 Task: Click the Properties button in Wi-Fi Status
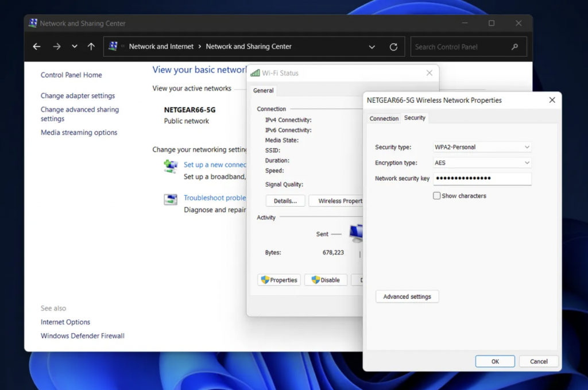pos(279,280)
